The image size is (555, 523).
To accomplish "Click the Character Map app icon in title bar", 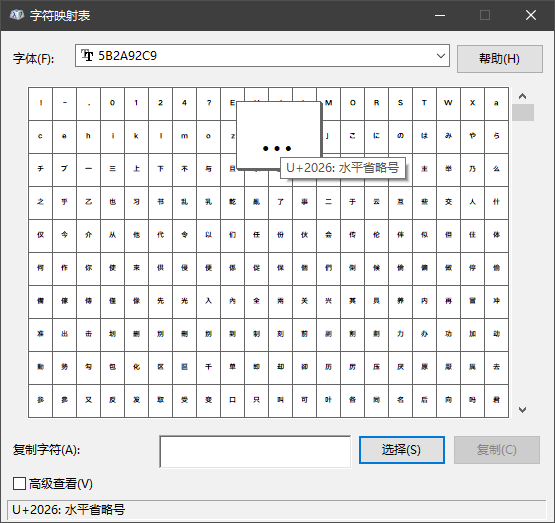I will (17, 15).
